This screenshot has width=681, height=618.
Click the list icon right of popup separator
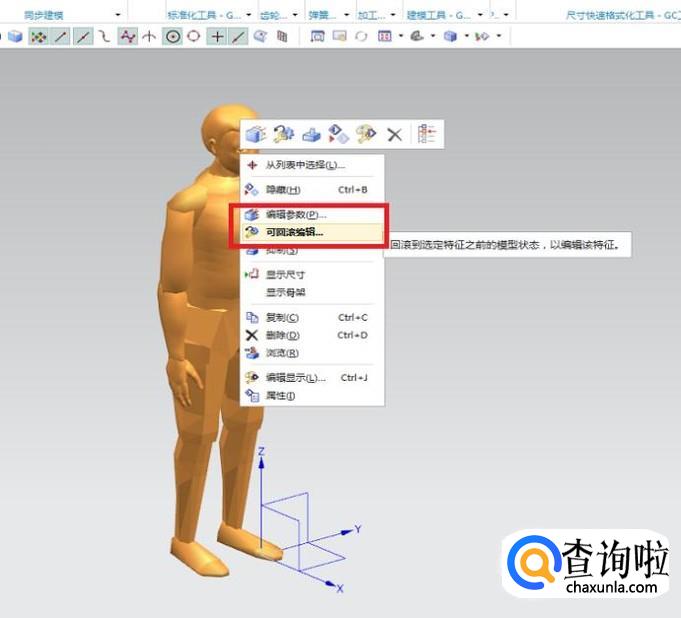pyautogui.click(x=427, y=134)
